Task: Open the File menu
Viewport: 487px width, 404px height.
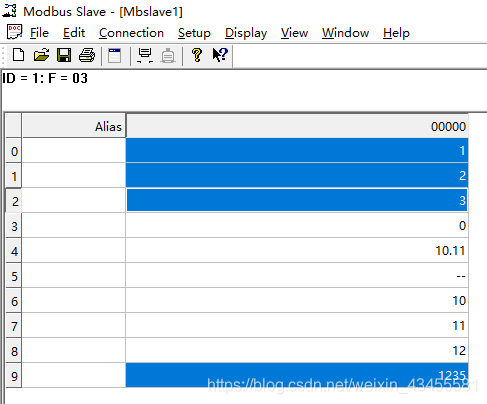Action: [x=39, y=33]
